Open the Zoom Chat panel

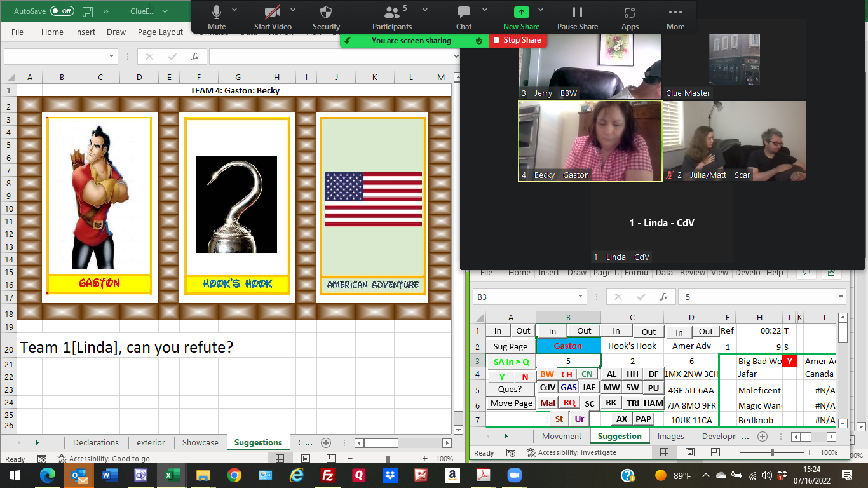464,17
